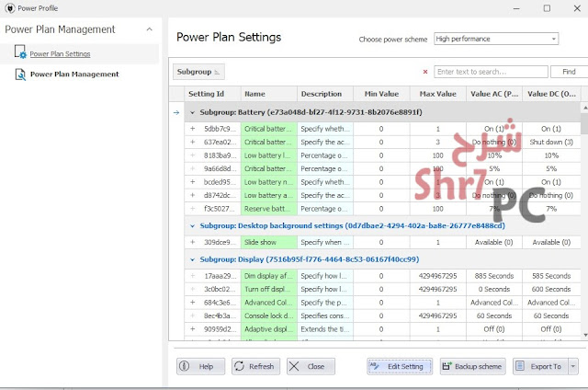Click the Find button
The height and width of the screenshot is (390, 588).
569,72
